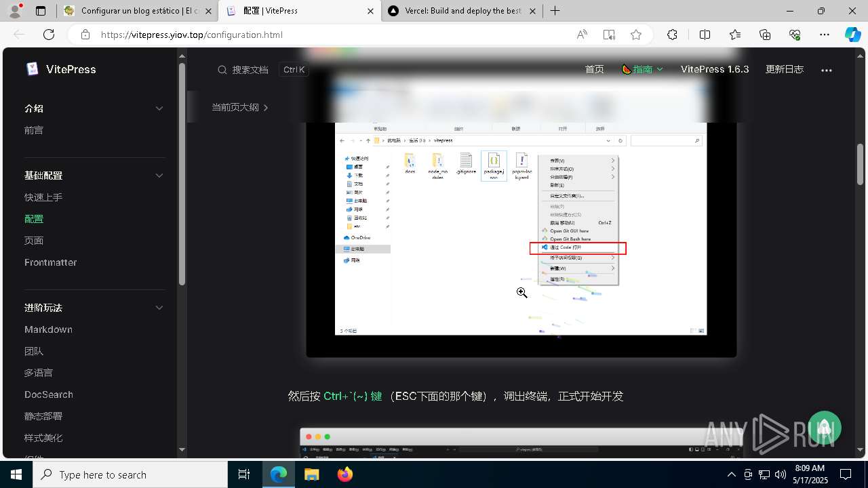Open Collections icon in toolbar
Image resolution: width=868 pixels, height=488 pixels.
(765, 35)
